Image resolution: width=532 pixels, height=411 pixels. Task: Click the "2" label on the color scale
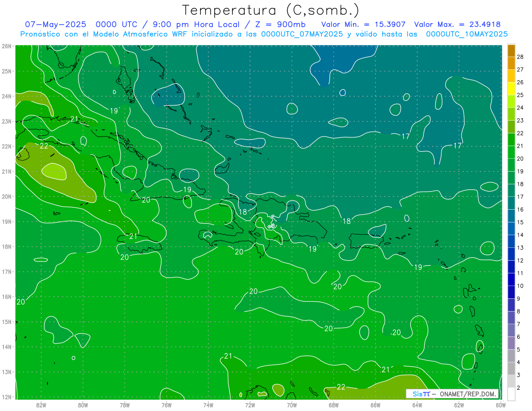(x=519, y=388)
